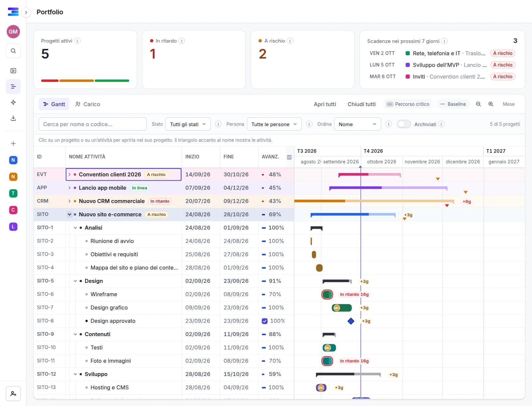Viewport: 532px width, 406px height.
Task: Open the list view sidebar icon
Action: click(13, 71)
